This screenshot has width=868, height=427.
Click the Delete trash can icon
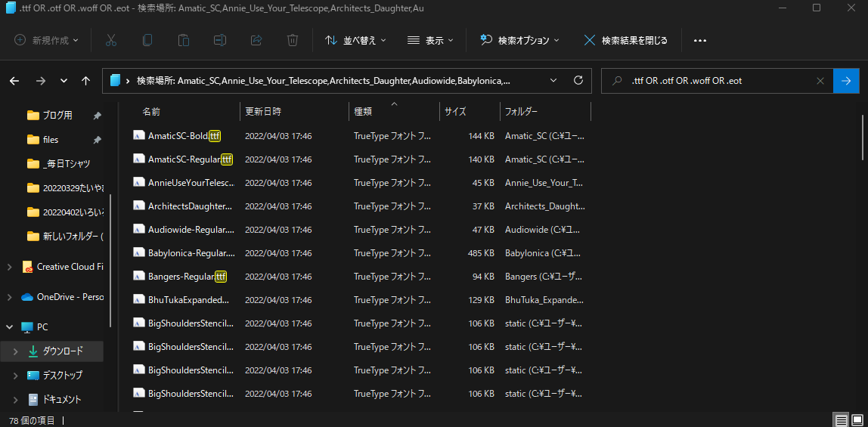[293, 40]
